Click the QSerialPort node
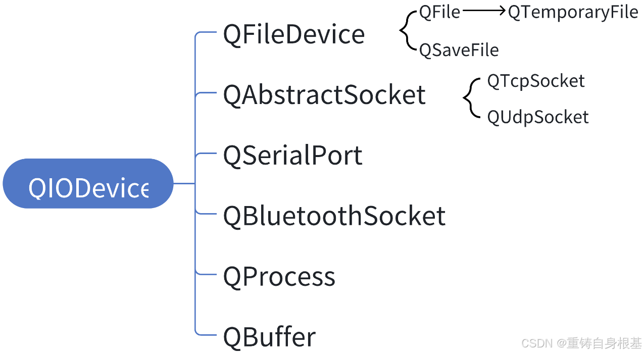The height and width of the screenshot is (354, 644). pyautogui.click(x=293, y=156)
